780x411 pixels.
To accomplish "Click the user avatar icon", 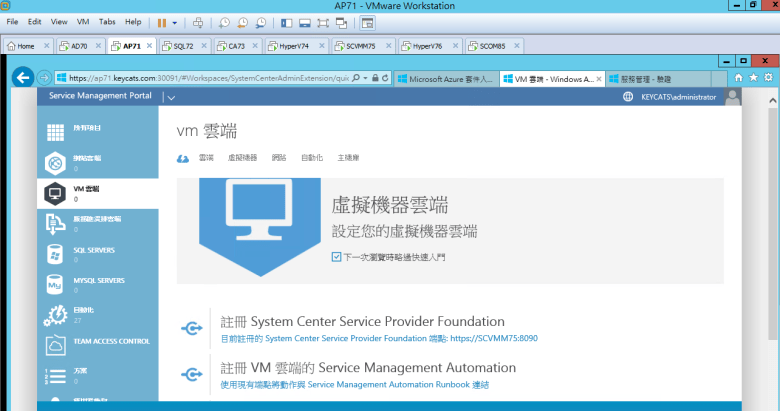I will (732, 97).
